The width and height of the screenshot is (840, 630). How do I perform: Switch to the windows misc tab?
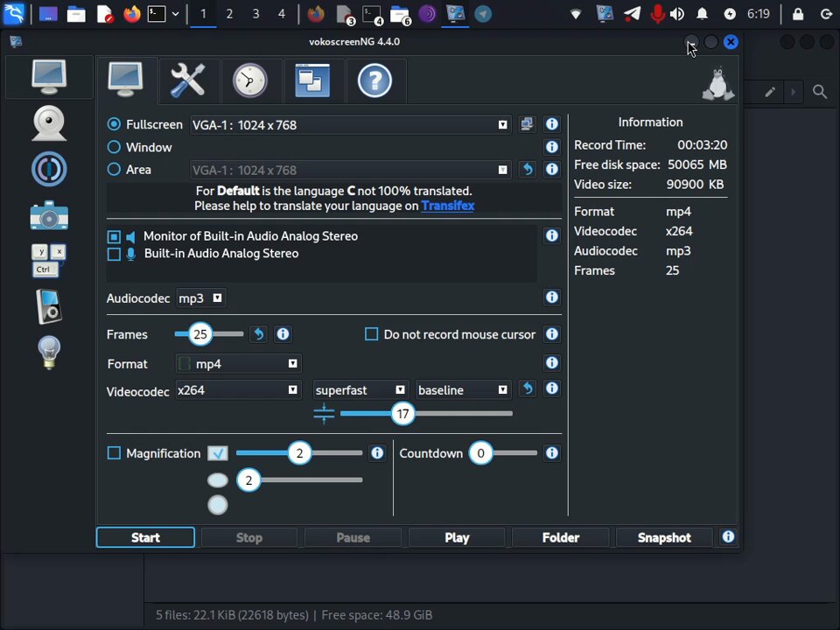coord(312,80)
